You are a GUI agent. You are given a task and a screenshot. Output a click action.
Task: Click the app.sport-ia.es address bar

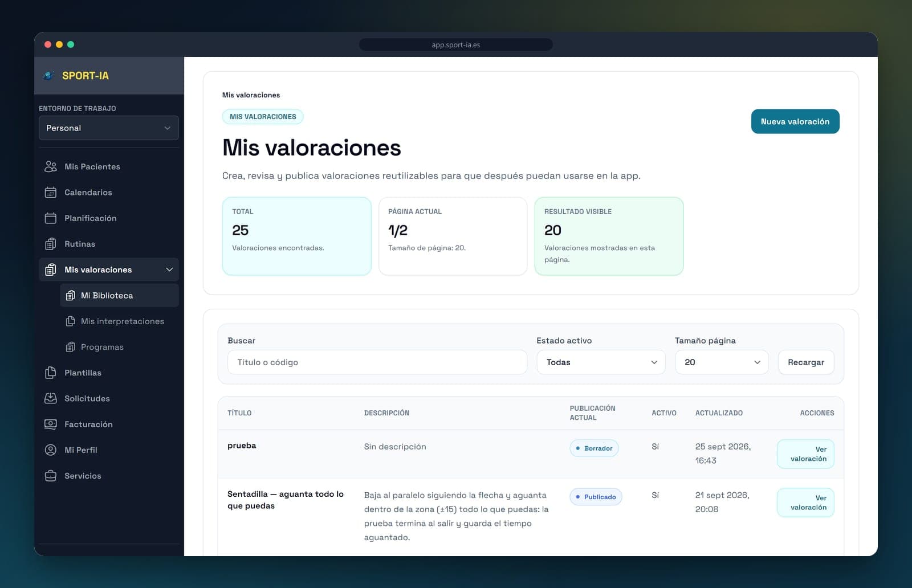[x=456, y=44]
